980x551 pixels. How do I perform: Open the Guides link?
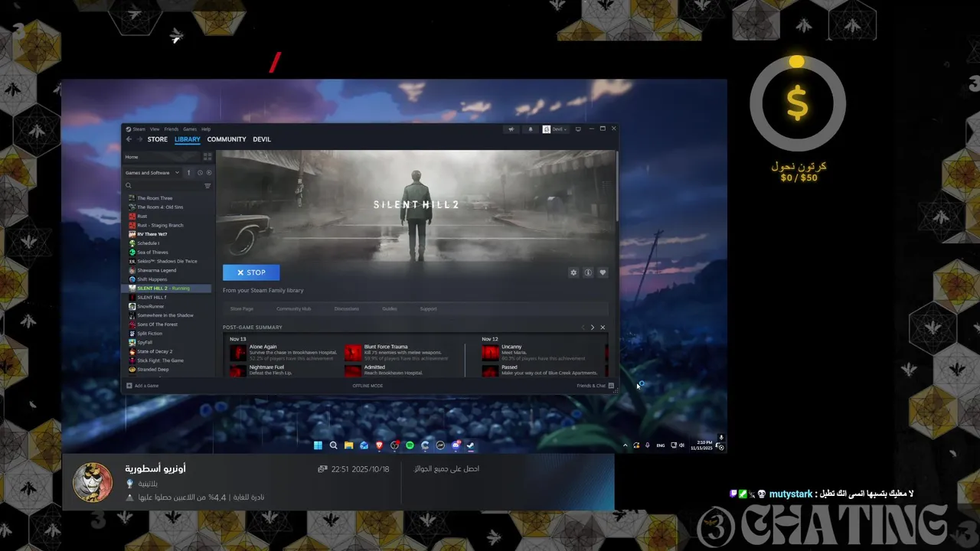click(x=390, y=309)
